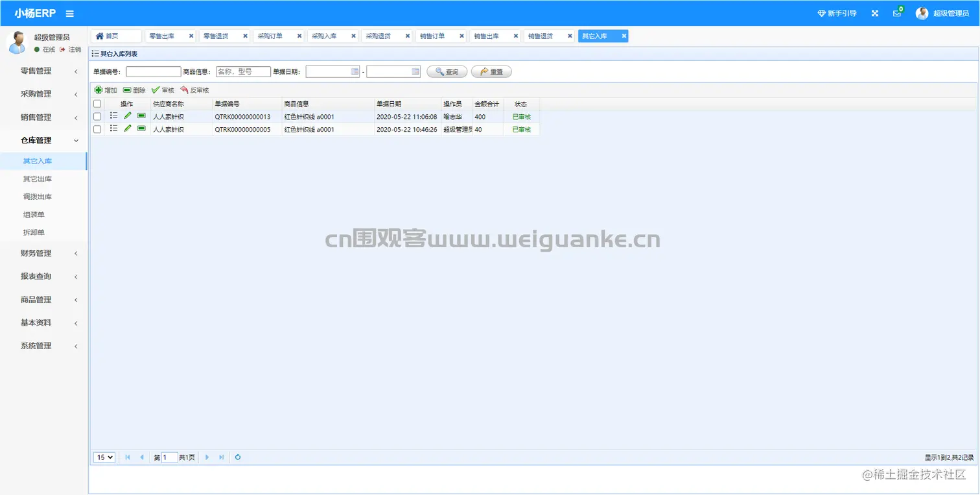
Task: Click the 增加 add toolbar button
Action: (x=106, y=90)
